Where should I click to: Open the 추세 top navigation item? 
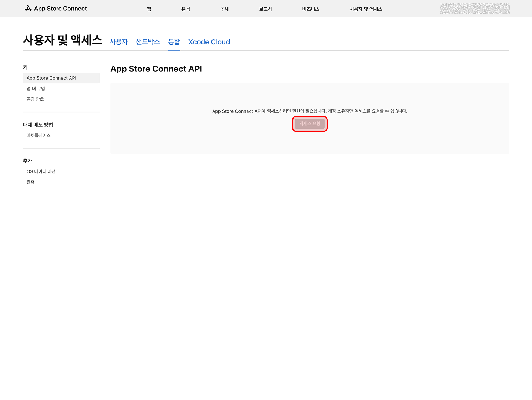pos(224,9)
